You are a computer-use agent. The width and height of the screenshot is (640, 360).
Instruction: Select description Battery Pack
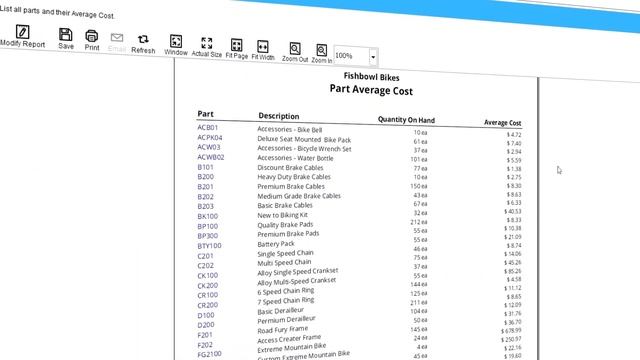pos(276,244)
